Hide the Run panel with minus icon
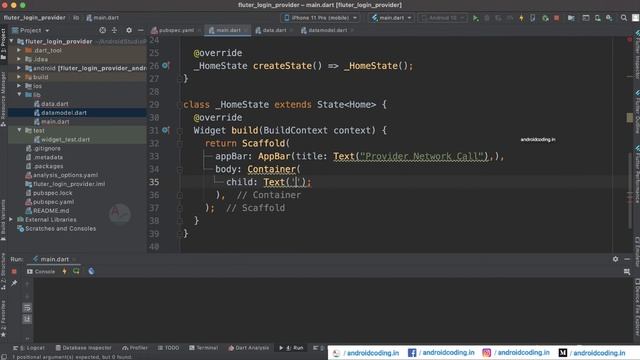Screen dimensions: 640x360 pyautogui.click(x=627, y=259)
